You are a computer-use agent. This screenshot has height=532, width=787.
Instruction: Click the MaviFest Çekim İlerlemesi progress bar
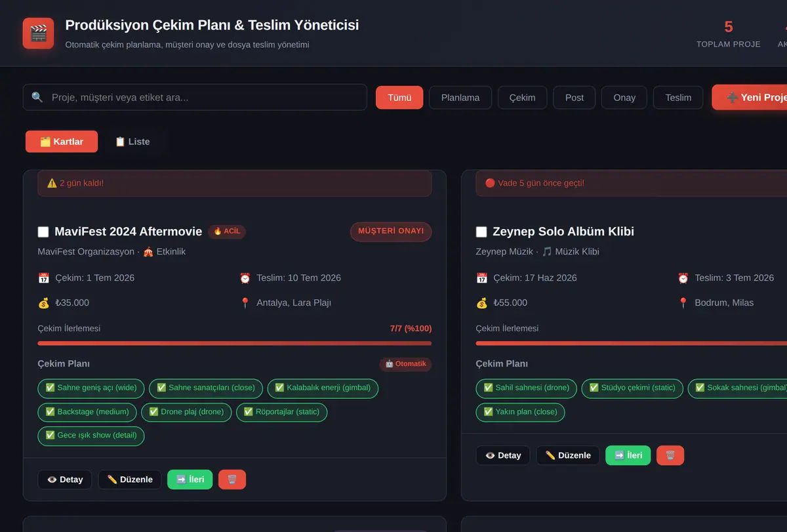pyautogui.click(x=235, y=343)
